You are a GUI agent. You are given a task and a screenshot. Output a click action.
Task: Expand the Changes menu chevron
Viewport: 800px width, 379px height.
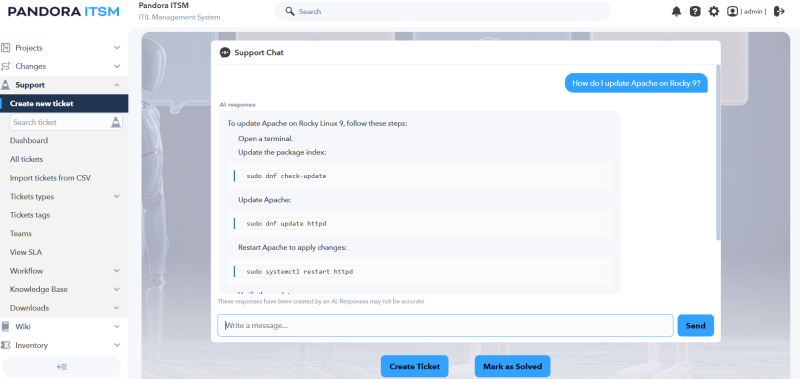[117, 66]
